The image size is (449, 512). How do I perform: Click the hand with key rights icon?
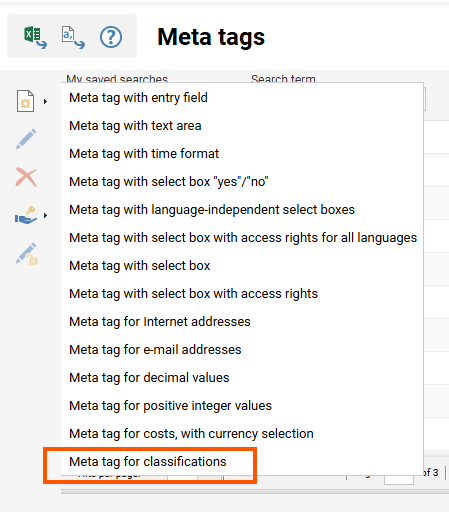click(26, 215)
